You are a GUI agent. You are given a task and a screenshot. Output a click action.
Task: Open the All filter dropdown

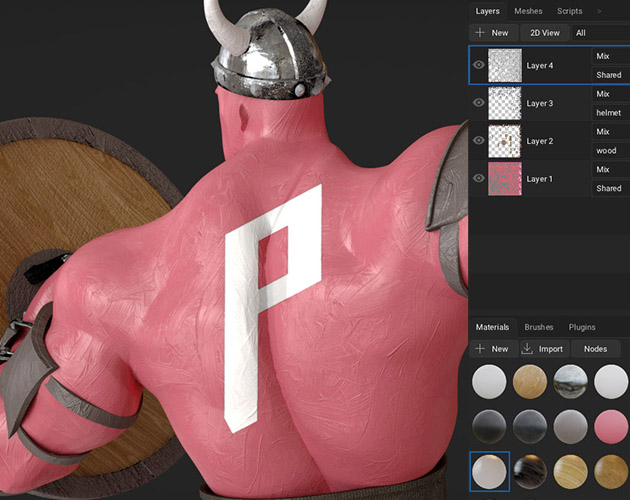(x=601, y=33)
